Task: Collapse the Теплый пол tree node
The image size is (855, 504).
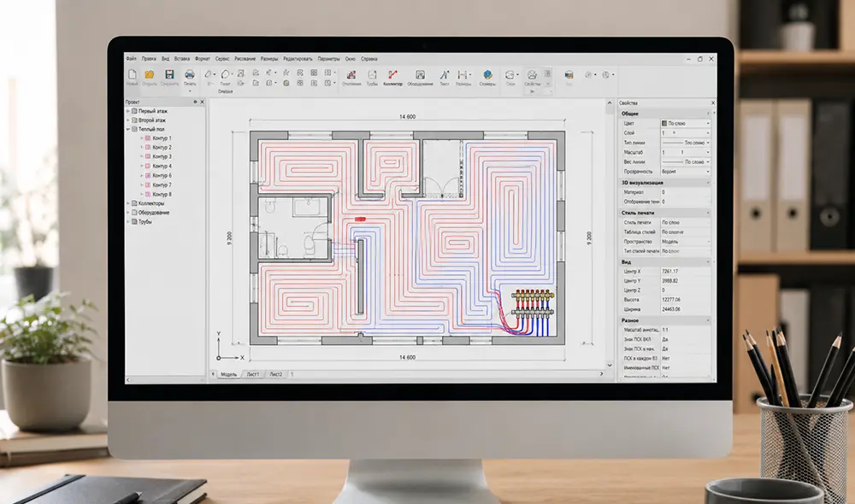Action: 129,129
